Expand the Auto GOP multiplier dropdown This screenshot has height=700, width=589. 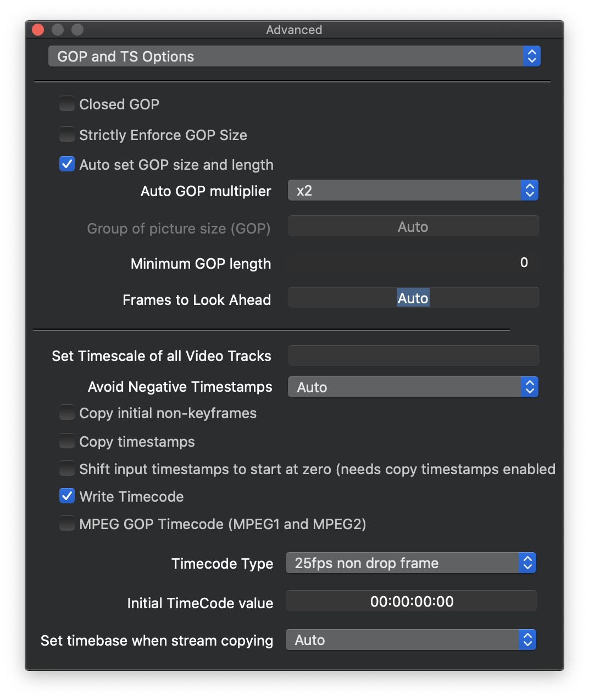(413, 191)
